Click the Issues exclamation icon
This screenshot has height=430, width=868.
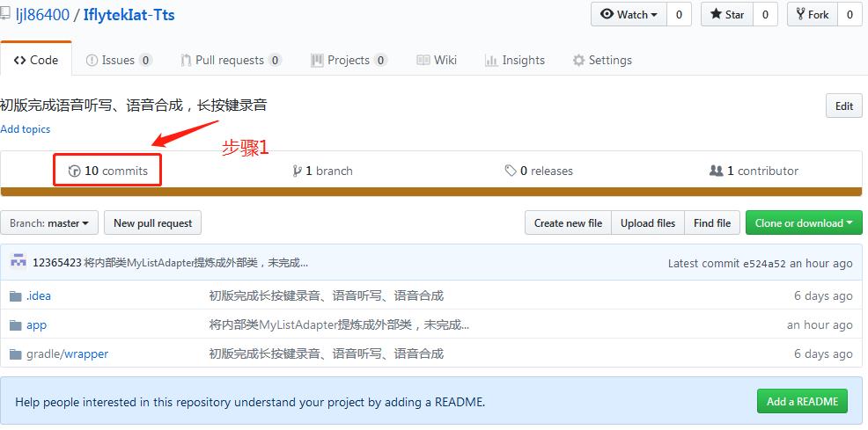[x=92, y=61]
